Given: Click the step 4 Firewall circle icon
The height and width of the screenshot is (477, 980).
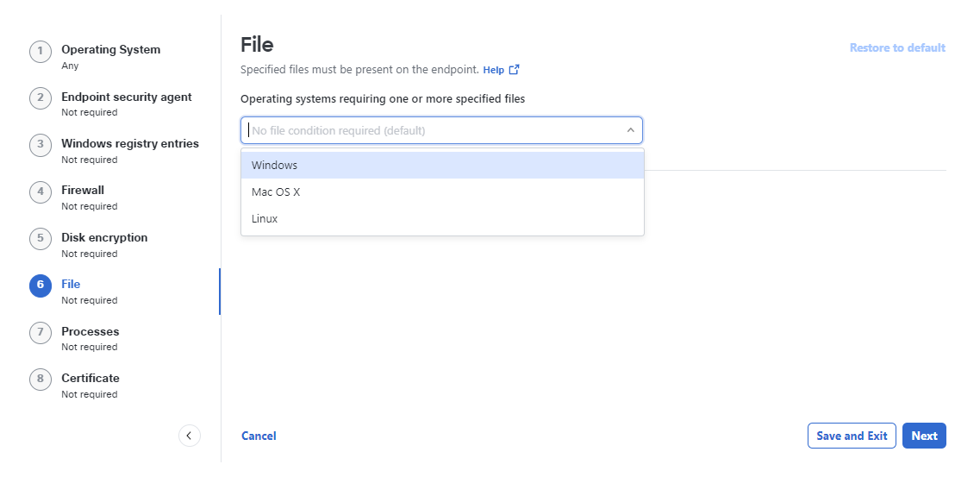Looking at the screenshot, I should click(40, 192).
